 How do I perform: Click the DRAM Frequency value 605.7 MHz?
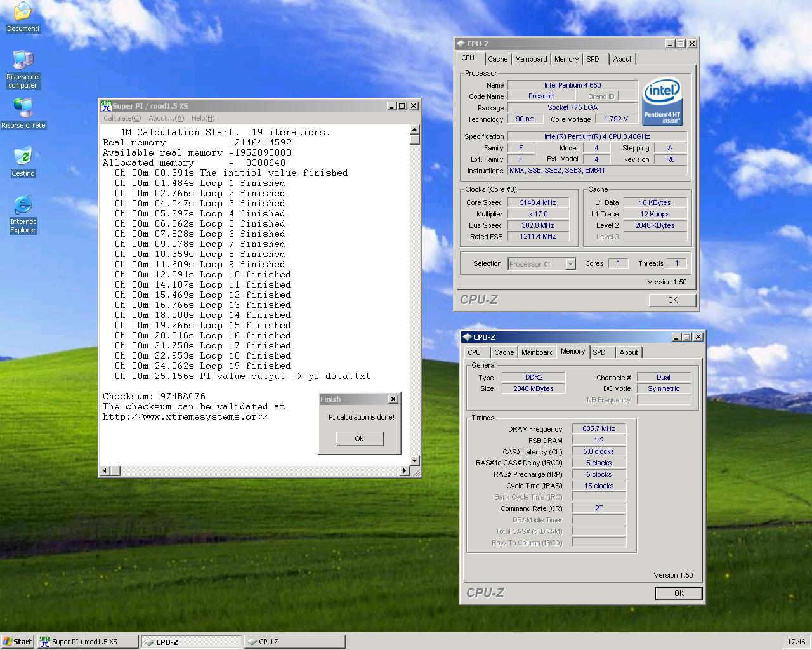[x=599, y=428]
